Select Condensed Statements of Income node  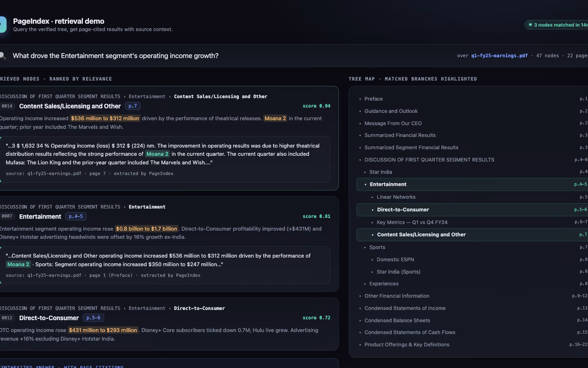pyautogui.click(x=405, y=308)
